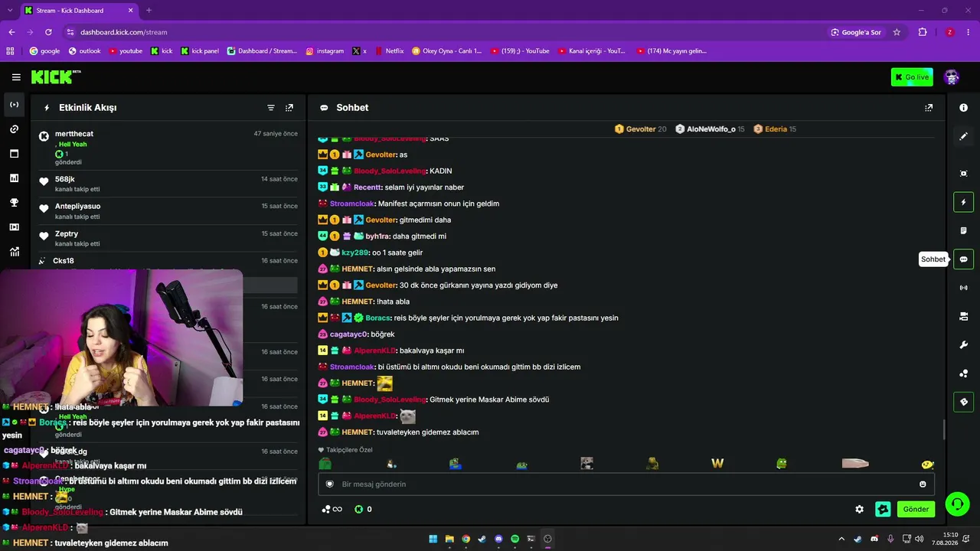Open the Zeptry follow event
The image size is (980, 551).
[168, 239]
